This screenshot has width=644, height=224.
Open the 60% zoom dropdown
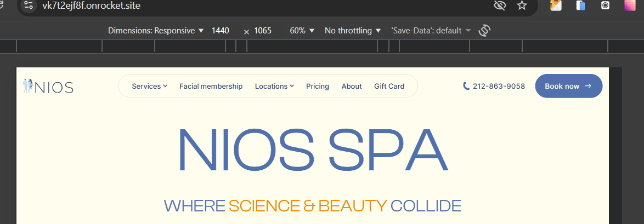click(302, 30)
